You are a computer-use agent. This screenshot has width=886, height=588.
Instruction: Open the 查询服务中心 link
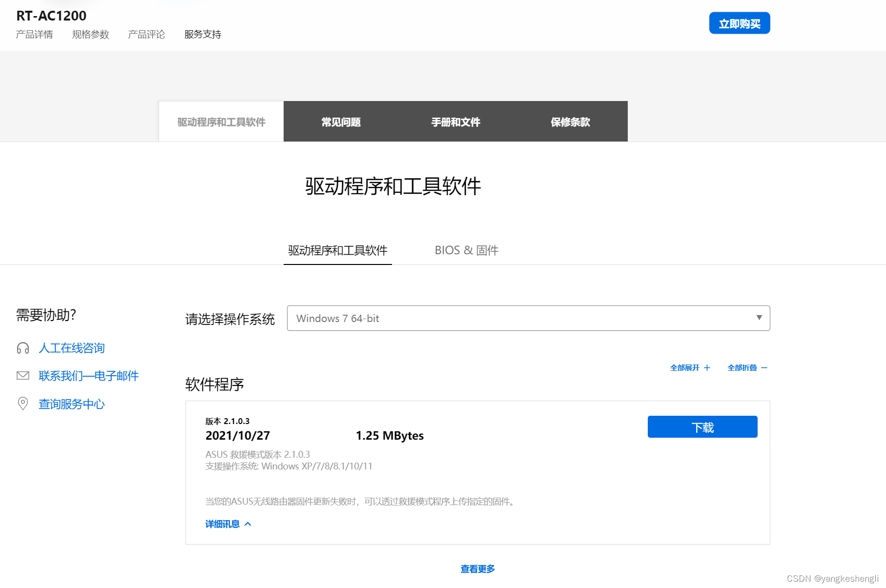pos(72,404)
